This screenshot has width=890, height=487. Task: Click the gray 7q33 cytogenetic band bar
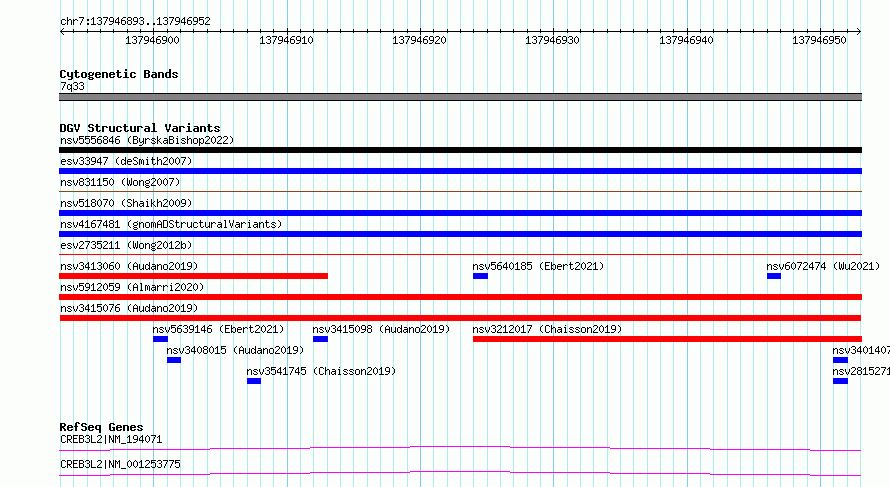pos(460,97)
